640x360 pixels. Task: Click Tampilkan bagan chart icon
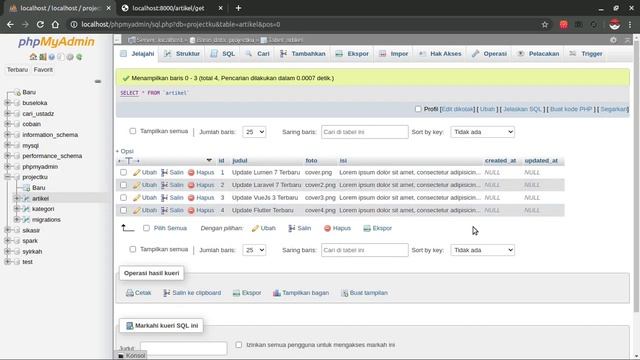277,293
